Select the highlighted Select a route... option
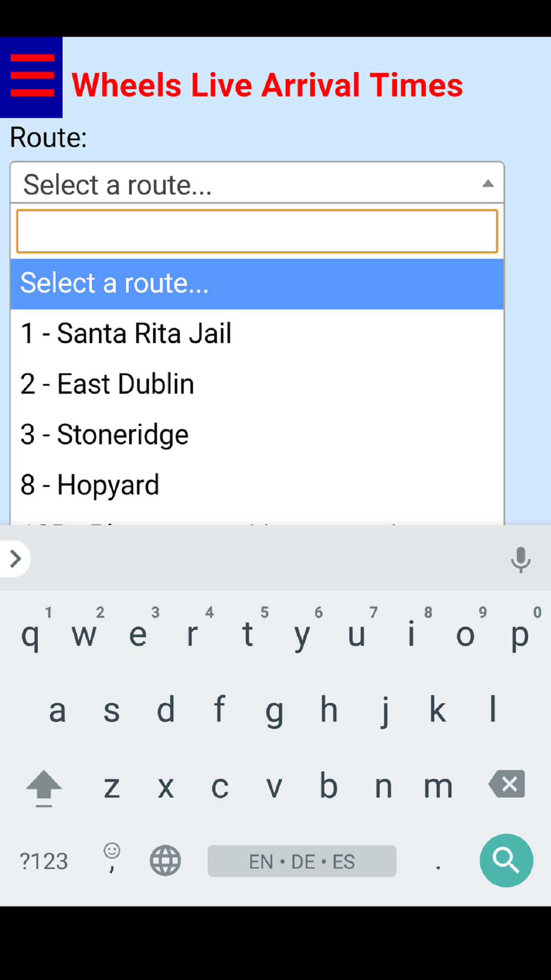551x980 pixels. (257, 284)
